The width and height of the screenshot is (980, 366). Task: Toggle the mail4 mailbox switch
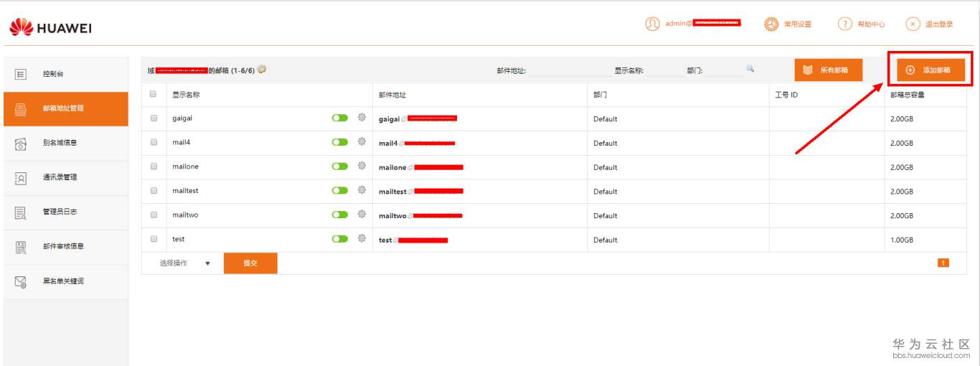[x=340, y=142]
